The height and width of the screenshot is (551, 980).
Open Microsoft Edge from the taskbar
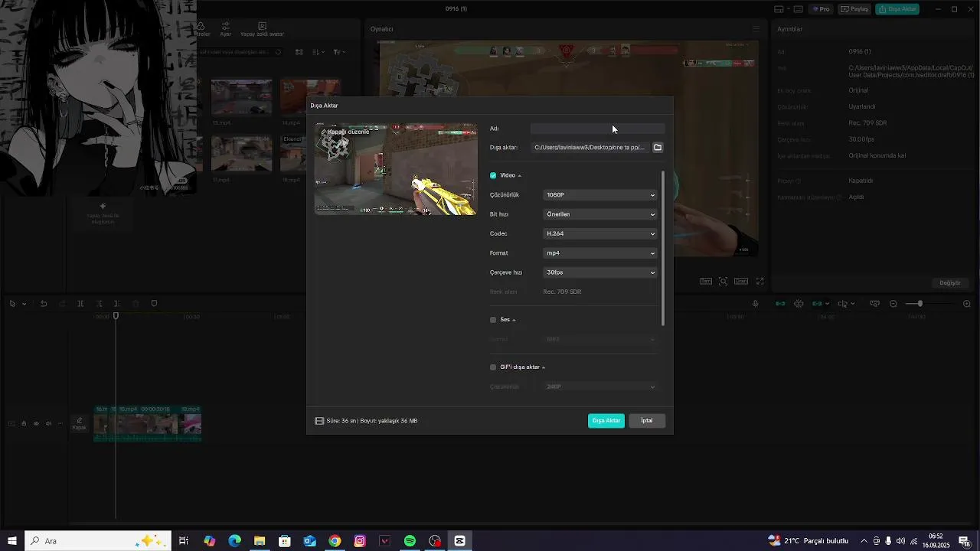click(234, 541)
